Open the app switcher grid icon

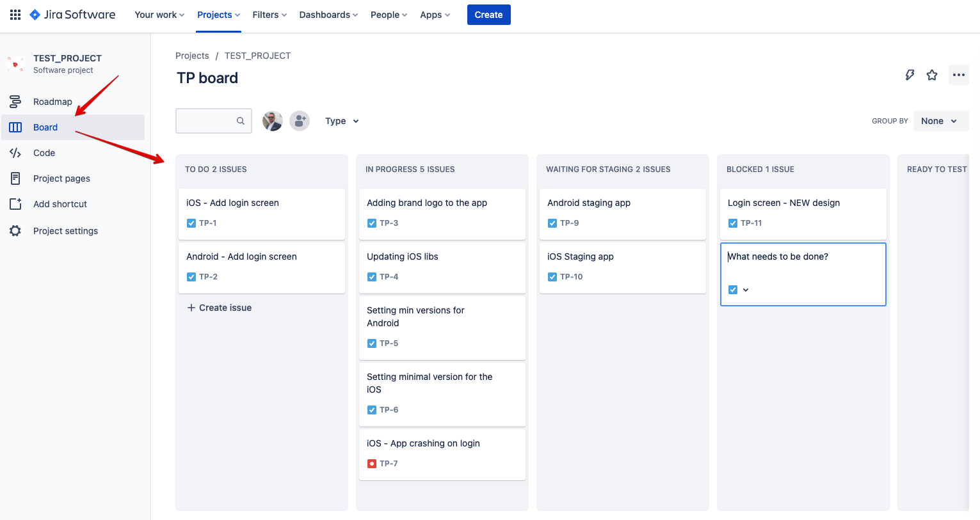click(x=15, y=15)
